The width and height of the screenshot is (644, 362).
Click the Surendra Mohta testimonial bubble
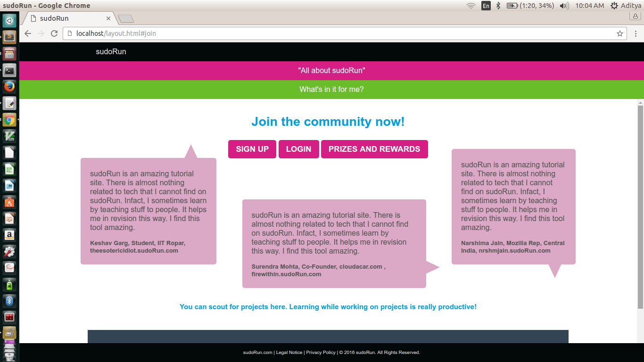tap(334, 244)
